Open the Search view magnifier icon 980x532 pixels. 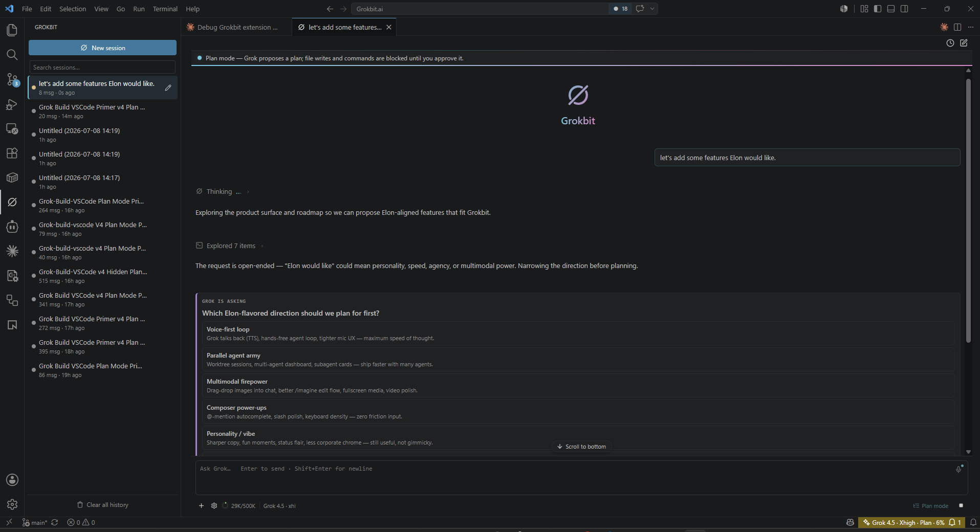(x=12, y=55)
